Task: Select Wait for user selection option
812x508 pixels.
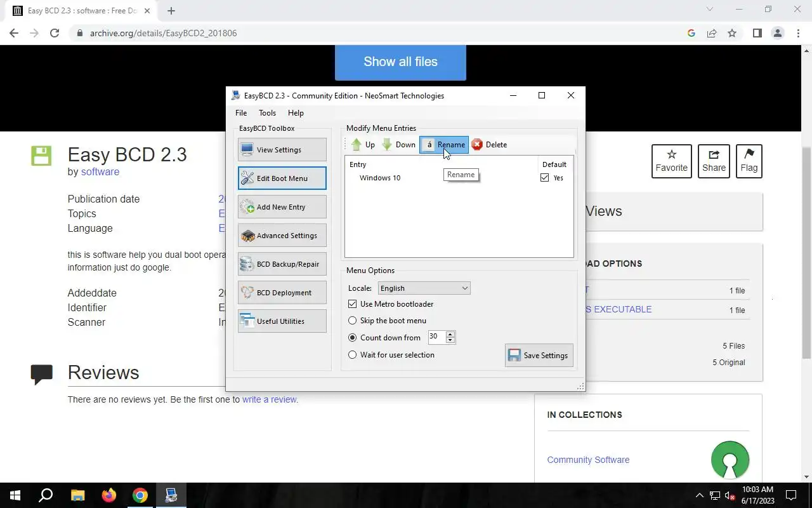Action: click(353, 355)
